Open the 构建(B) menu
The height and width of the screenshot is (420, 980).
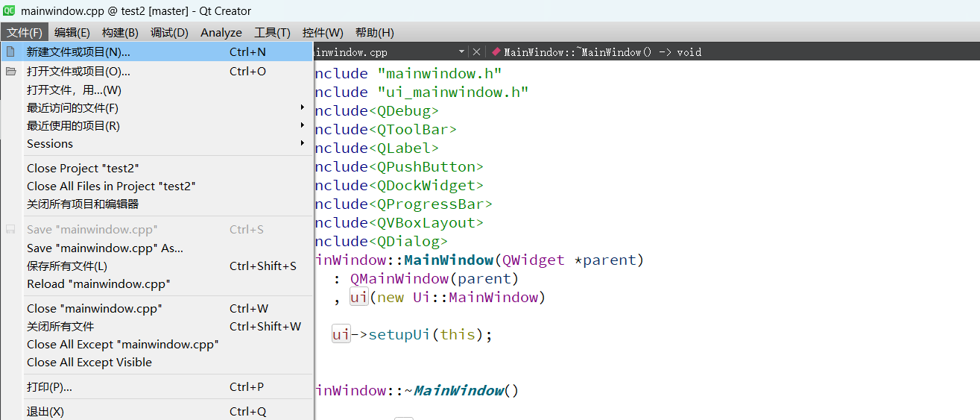[120, 32]
